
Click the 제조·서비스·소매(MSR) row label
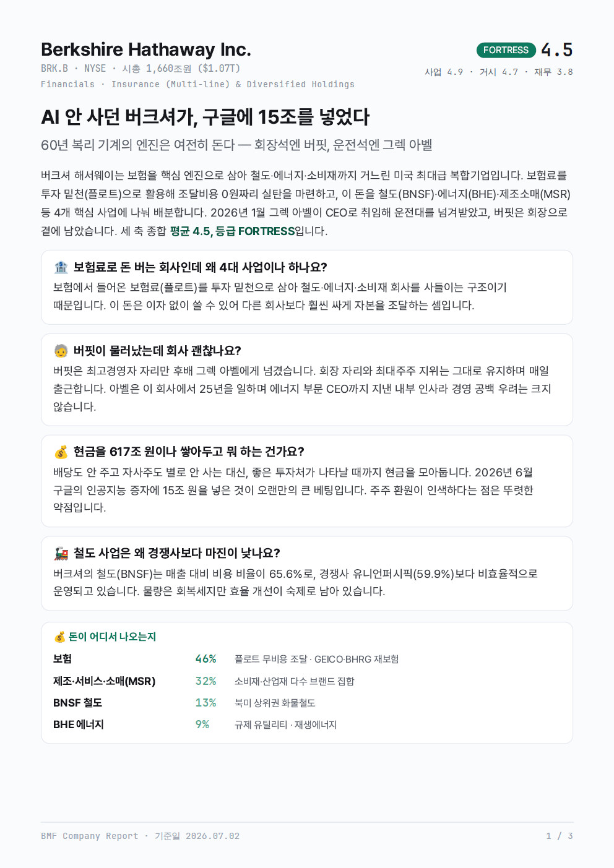click(x=104, y=681)
